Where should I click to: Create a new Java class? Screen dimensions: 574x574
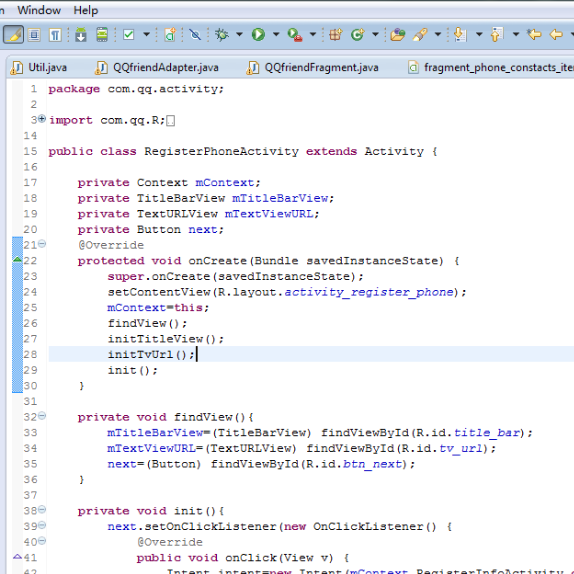358,35
